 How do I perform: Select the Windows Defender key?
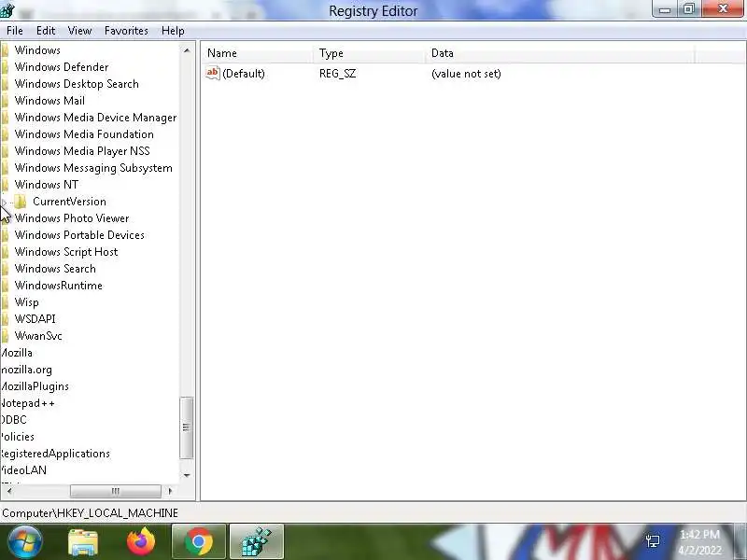coord(62,67)
